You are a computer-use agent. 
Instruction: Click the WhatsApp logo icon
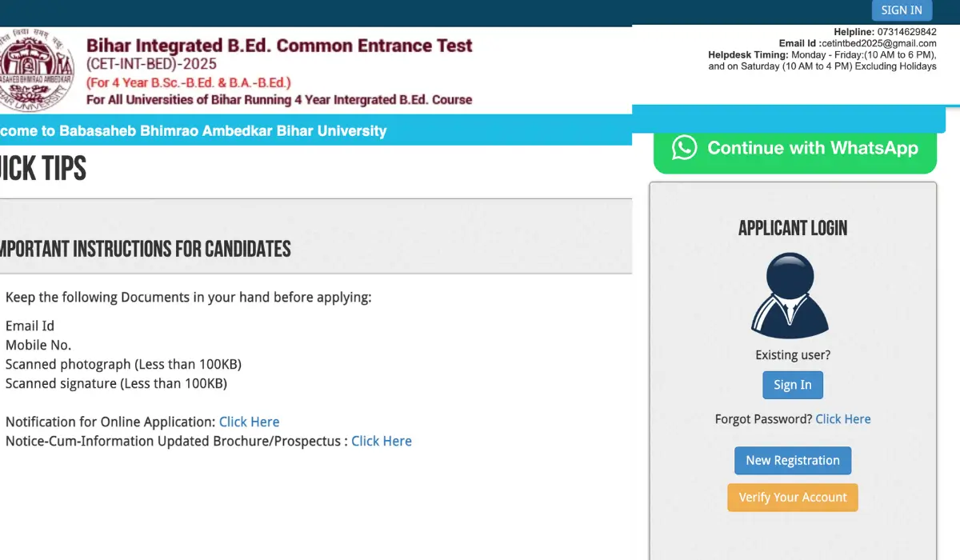click(x=684, y=147)
